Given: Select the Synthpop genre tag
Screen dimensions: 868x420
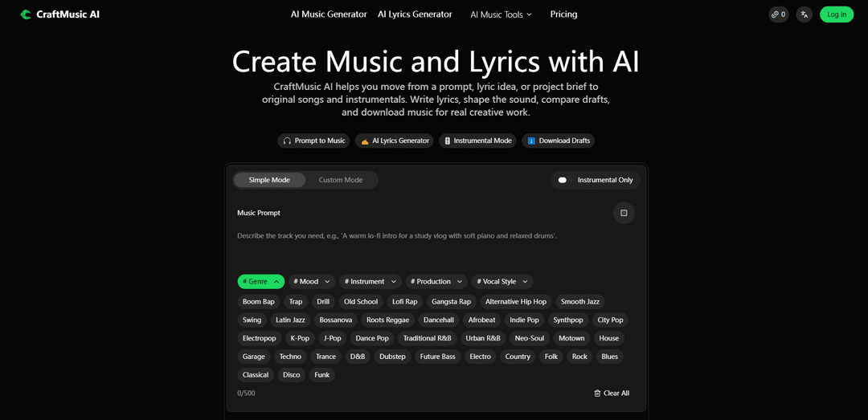Looking at the screenshot, I should tap(568, 320).
